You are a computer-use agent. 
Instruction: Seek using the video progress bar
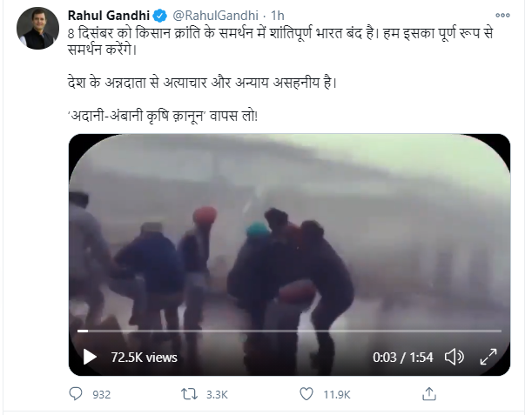click(289, 331)
